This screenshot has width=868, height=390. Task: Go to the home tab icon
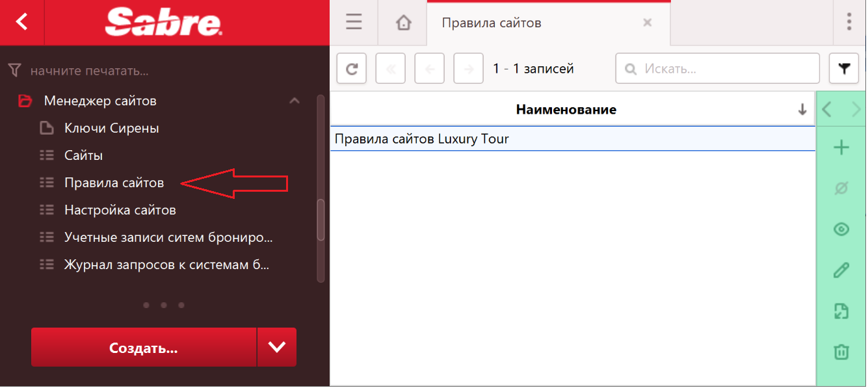pos(404,23)
